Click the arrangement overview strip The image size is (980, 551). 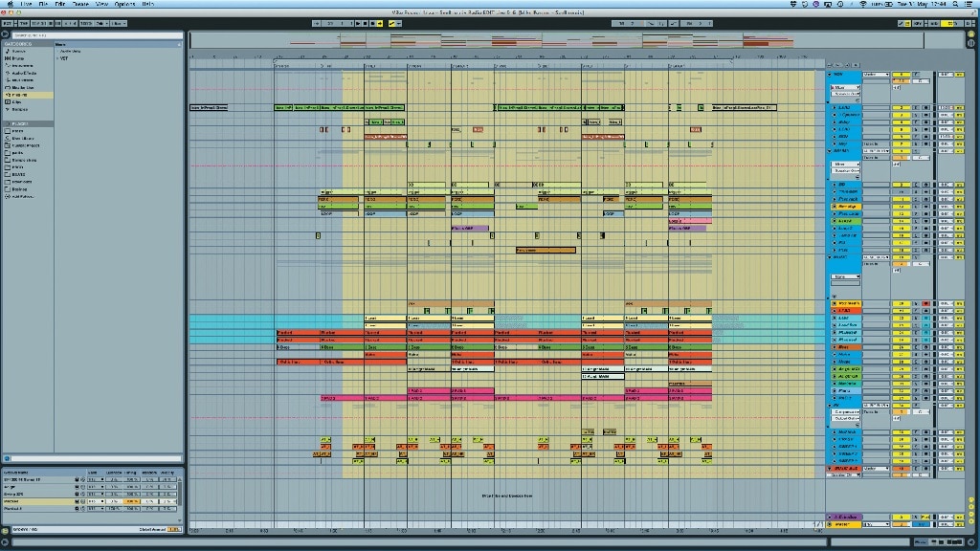pos(556,40)
